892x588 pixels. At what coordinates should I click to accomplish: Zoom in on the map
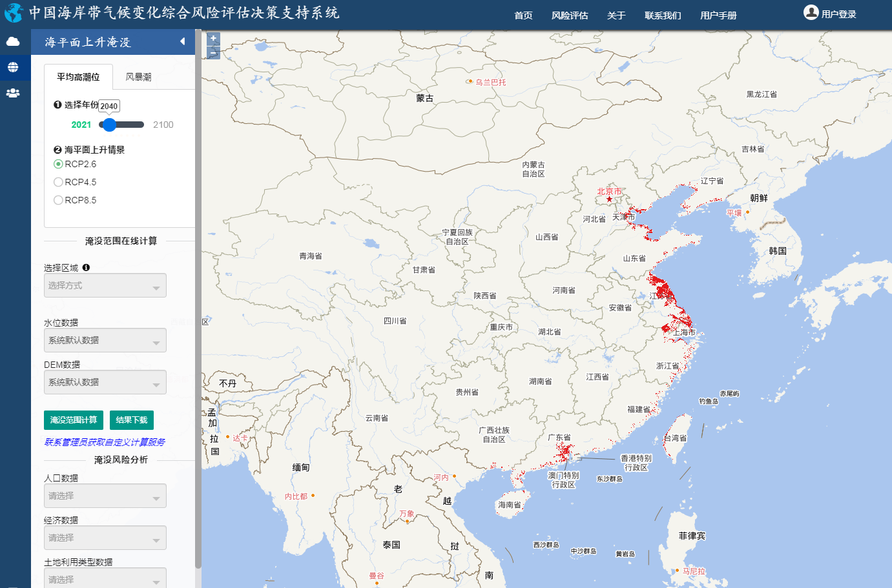point(213,39)
